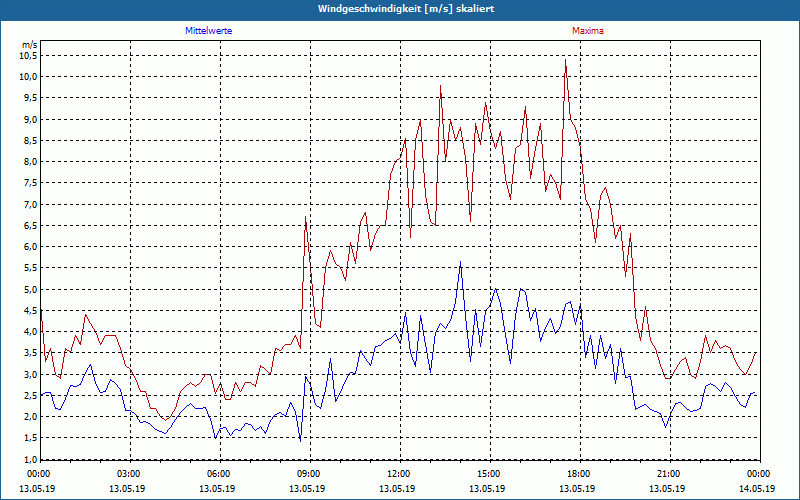Click the y-axis value '7,5'
800x500 pixels.
[31, 183]
